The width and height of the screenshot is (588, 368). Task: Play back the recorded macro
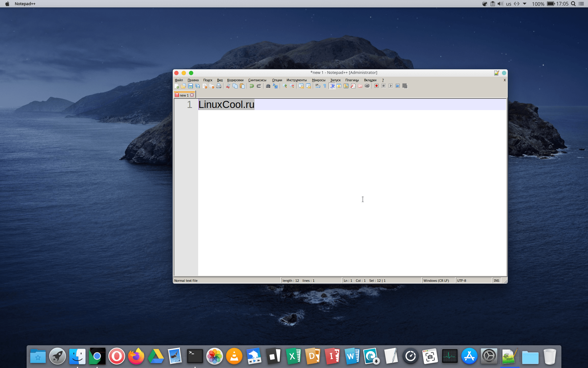click(x=391, y=86)
